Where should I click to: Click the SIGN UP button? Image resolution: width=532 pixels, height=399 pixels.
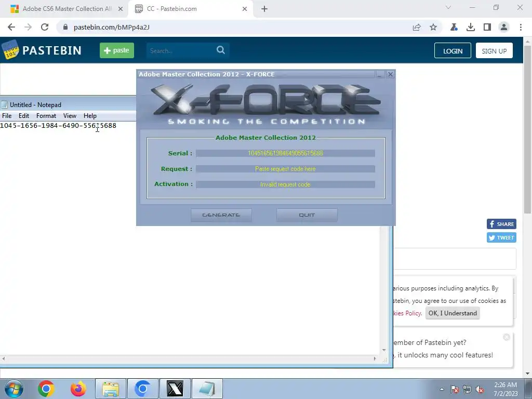pyautogui.click(x=494, y=50)
